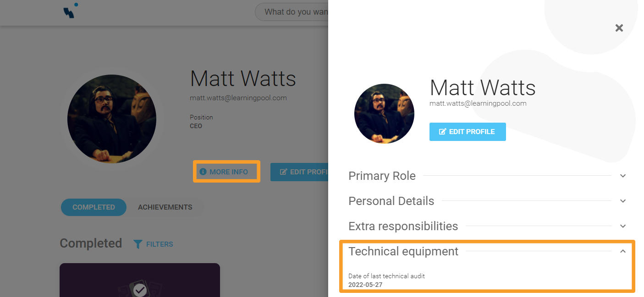Viewport: 644px width, 297px height.
Task: Click large profile photo on main page
Action: point(112,119)
